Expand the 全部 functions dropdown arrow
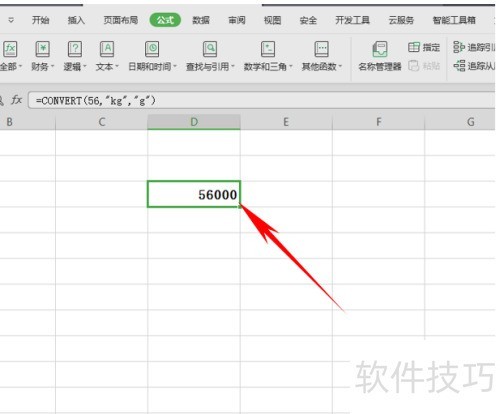 click(20, 66)
